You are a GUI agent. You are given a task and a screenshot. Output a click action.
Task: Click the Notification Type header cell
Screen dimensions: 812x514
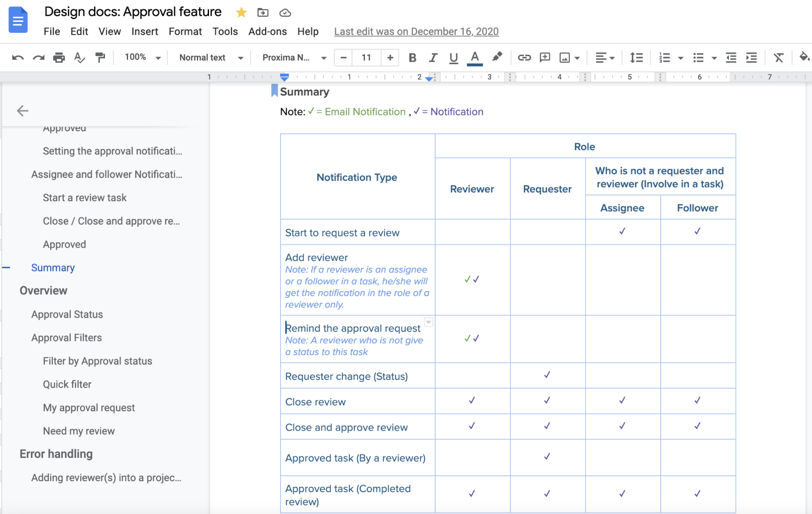[x=357, y=177]
